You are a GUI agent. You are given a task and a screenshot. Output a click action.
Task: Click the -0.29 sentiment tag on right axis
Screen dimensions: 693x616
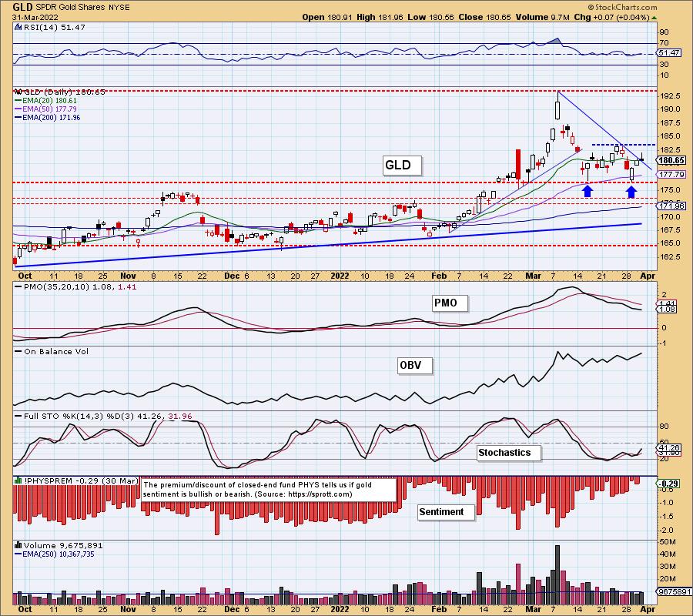(x=668, y=484)
